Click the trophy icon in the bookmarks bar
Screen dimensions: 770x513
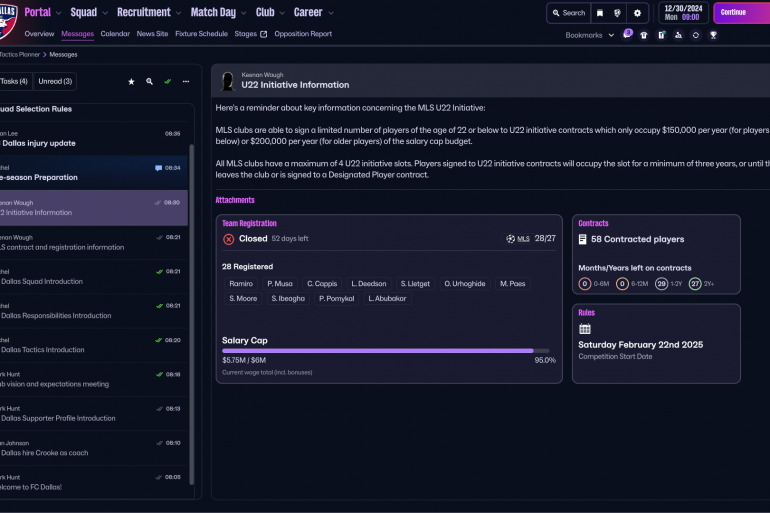tap(713, 35)
